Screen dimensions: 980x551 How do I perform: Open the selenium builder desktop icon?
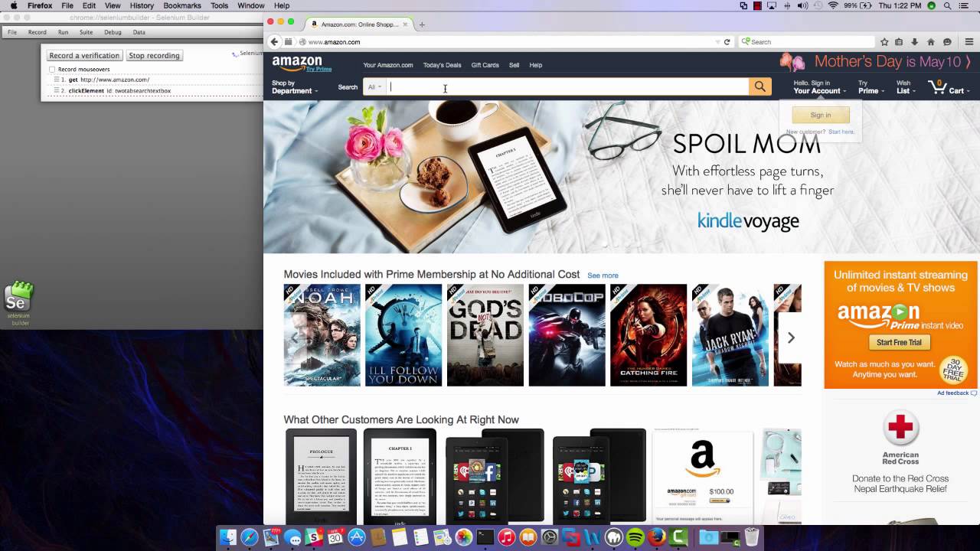click(19, 303)
